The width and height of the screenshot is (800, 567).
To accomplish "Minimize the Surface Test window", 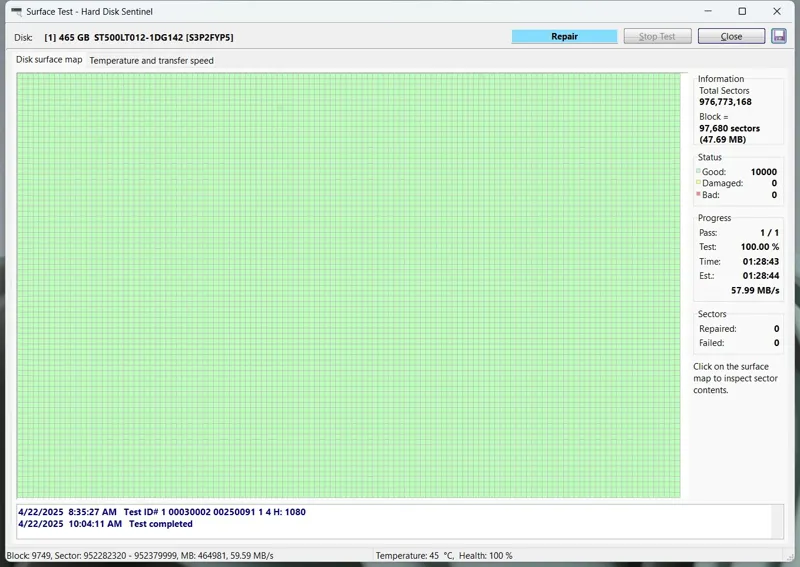I will 707,12.
